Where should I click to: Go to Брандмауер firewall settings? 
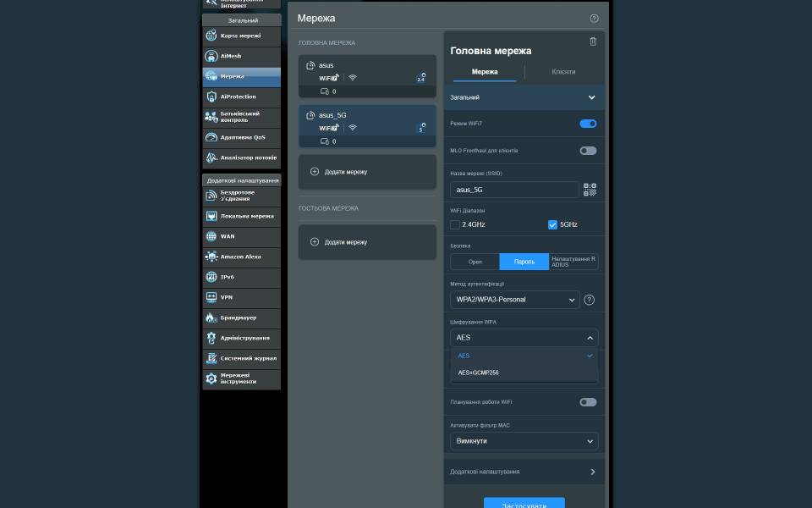coord(241,317)
